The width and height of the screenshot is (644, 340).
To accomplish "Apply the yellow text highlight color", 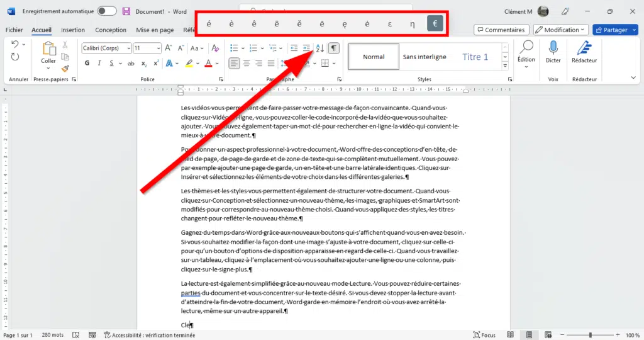I will point(189,64).
